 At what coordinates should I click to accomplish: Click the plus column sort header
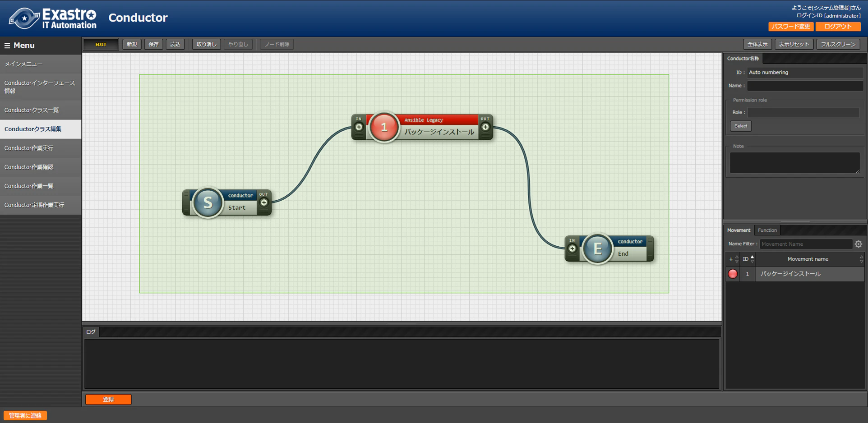point(733,259)
